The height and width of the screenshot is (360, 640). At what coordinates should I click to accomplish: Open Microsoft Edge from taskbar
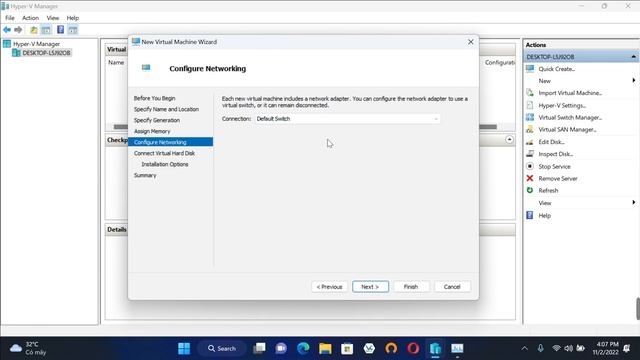[303, 348]
